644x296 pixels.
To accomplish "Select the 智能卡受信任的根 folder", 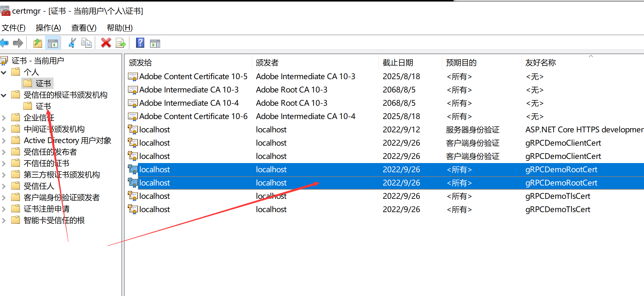I will click(x=54, y=220).
